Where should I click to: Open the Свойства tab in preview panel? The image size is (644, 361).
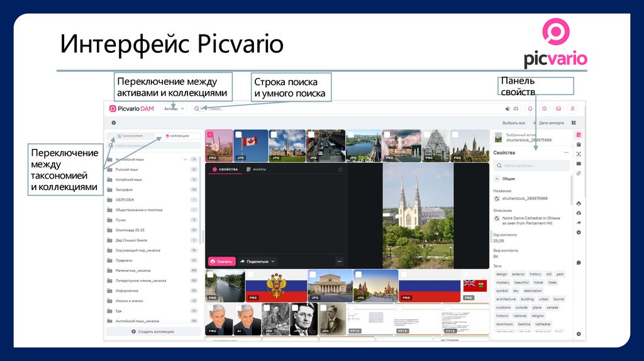click(x=225, y=169)
